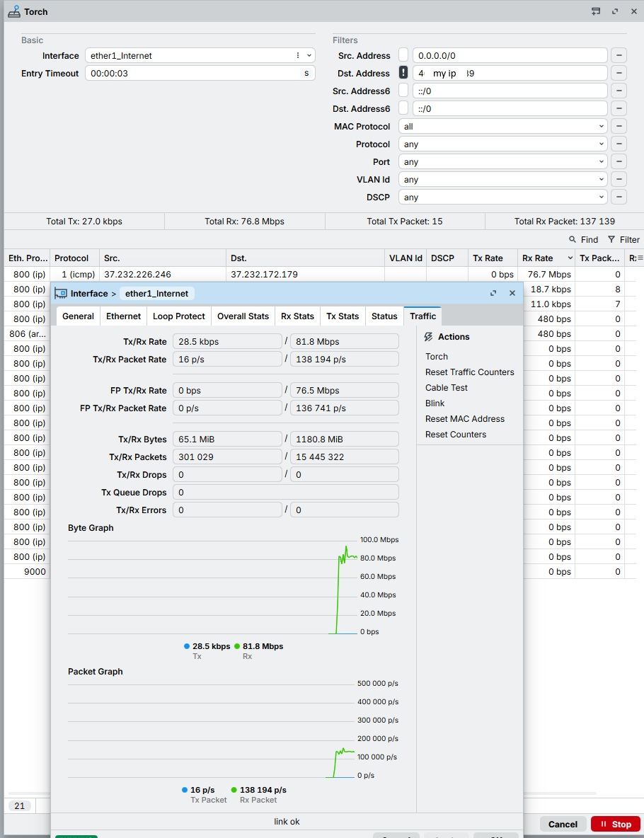
Task: Click the Tx Rate column header
Action: 493,258
